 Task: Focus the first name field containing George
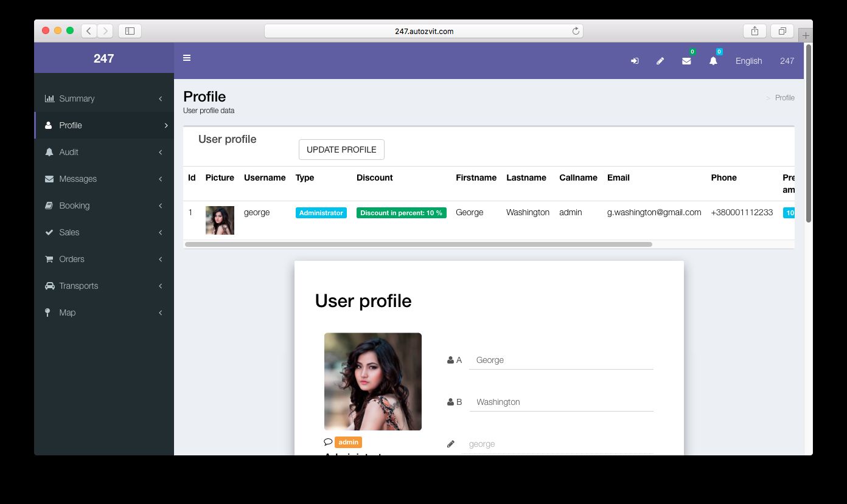[561, 360]
